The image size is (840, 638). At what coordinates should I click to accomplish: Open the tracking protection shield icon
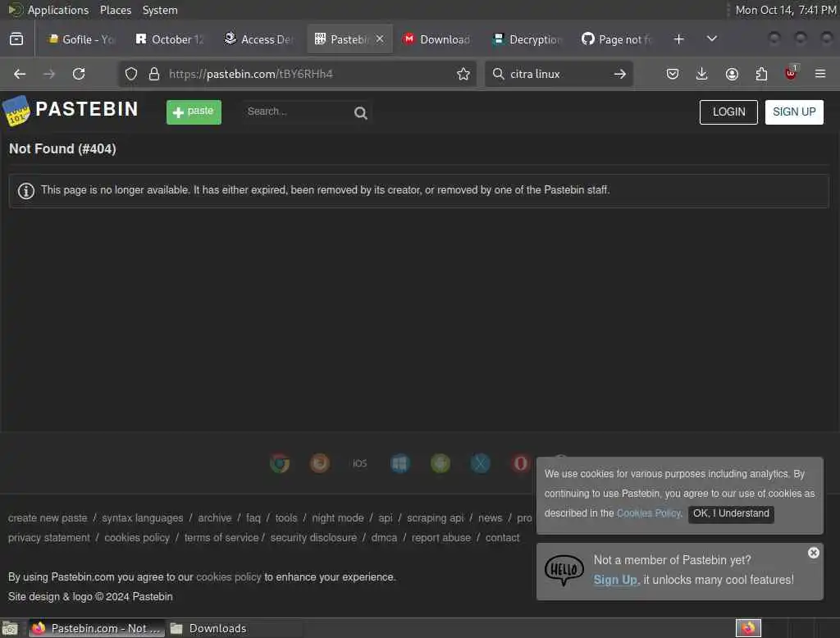coord(131,74)
